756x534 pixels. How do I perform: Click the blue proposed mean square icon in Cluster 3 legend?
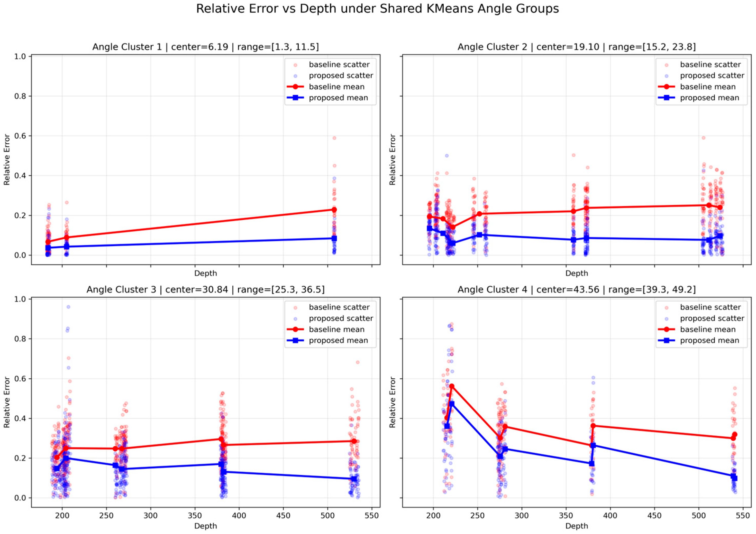(x=295, y=341)
